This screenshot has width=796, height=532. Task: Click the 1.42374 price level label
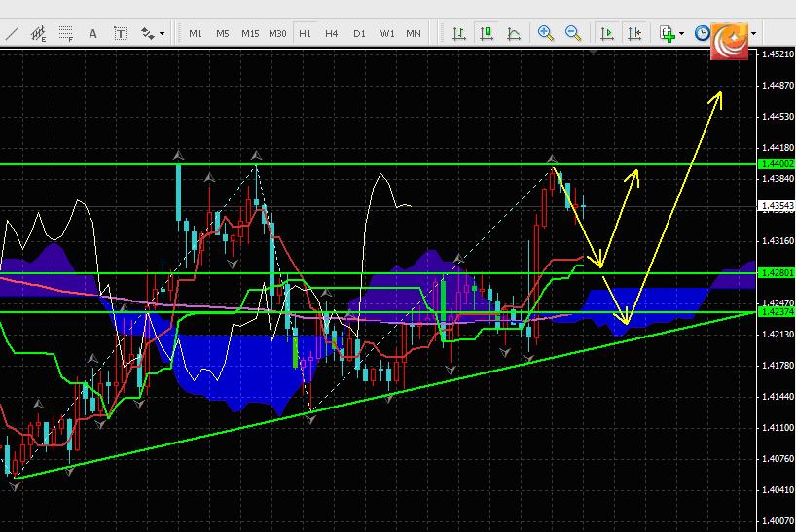[778, 312]
